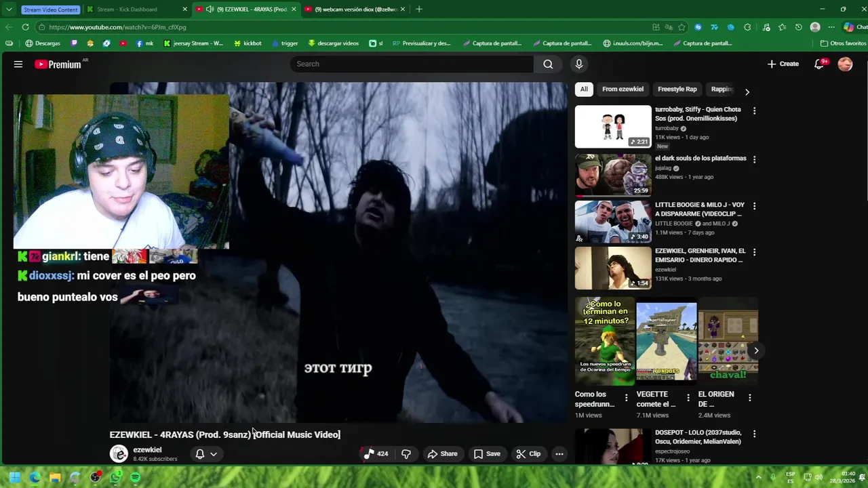Open the YouTube guide hamburger menu
This screenshot has height=488, width=868.
18,64
